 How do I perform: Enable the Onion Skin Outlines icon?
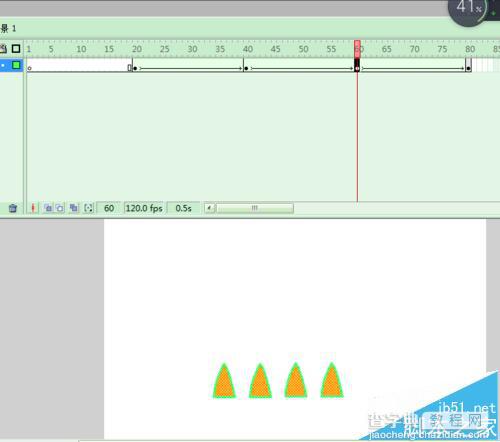click(60, 208)
